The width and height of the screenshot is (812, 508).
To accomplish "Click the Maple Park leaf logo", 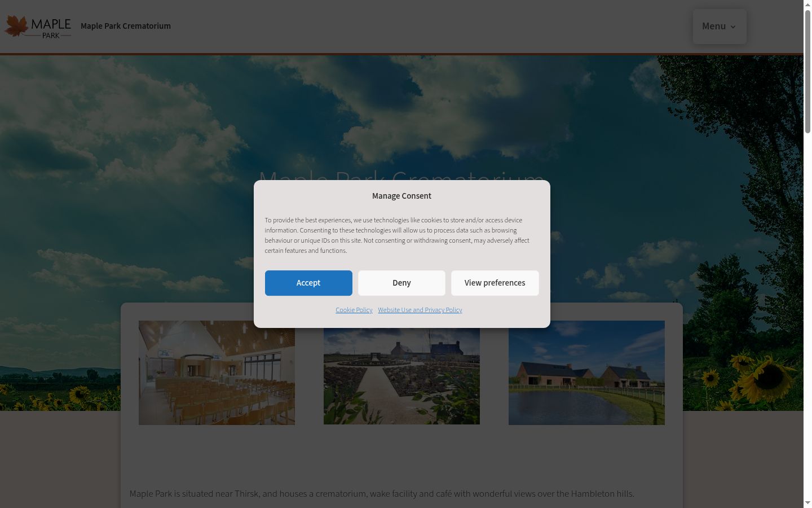I will (x=38, y=26).
